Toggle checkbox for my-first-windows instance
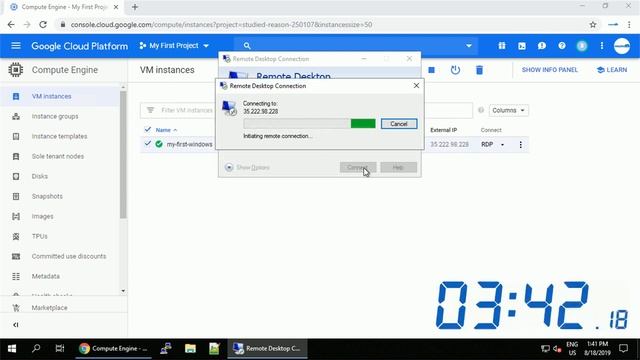This screenshot has height=360, width=640. (x=147, y=144)
